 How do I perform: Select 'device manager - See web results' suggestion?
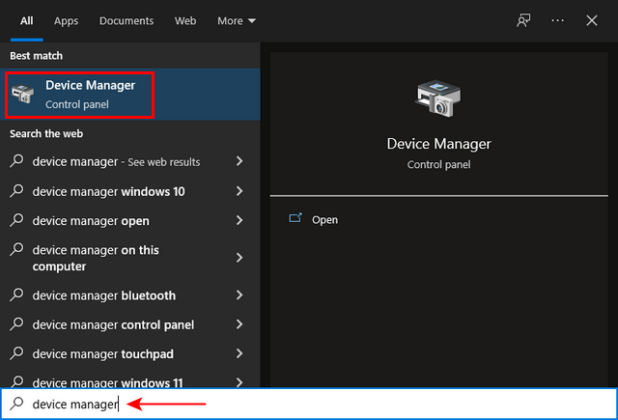click(116, 161)
